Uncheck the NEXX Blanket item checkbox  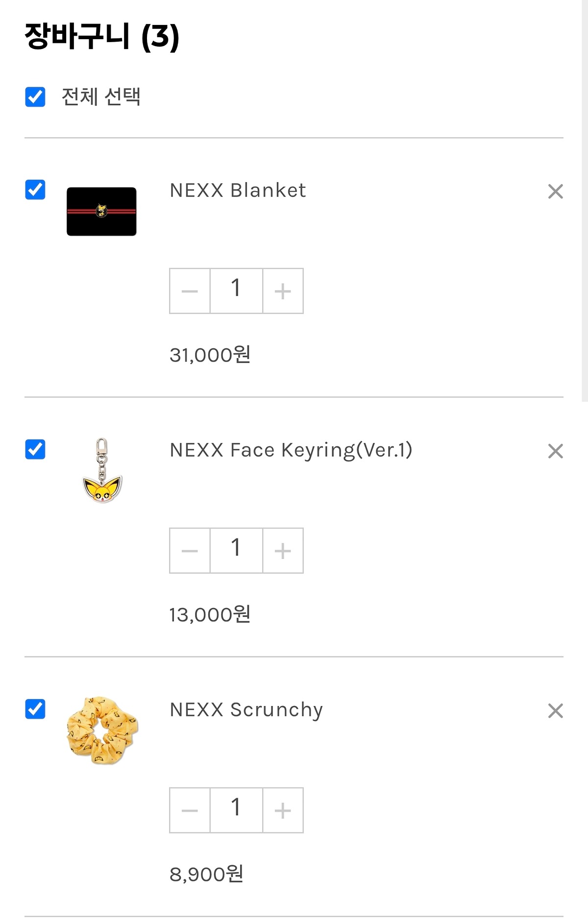coord(35,190)
